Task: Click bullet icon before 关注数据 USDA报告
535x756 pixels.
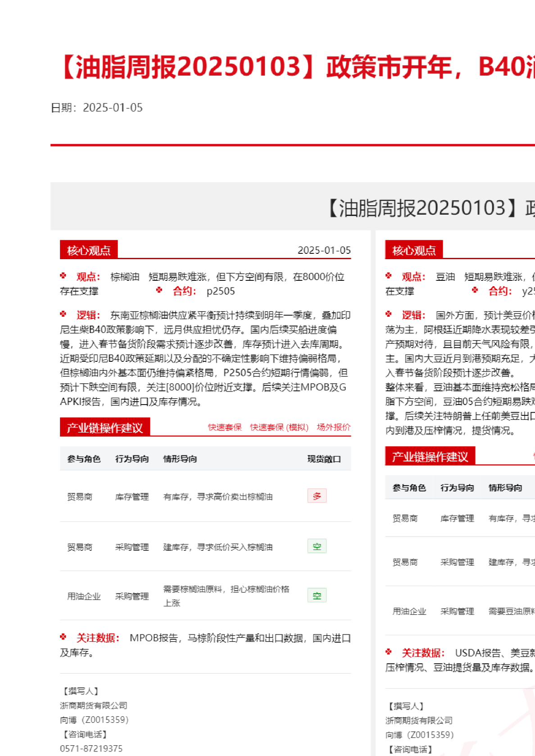Action: tap(389, 652)
